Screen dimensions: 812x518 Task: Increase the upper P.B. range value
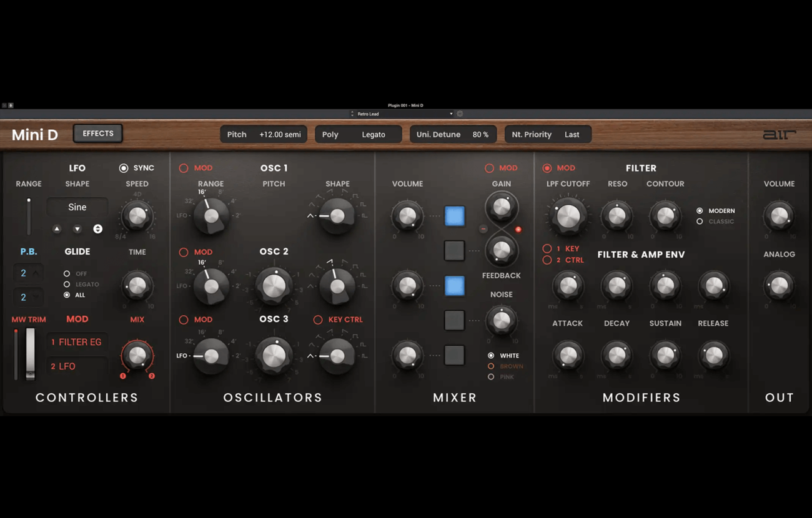tap(36, 273)
